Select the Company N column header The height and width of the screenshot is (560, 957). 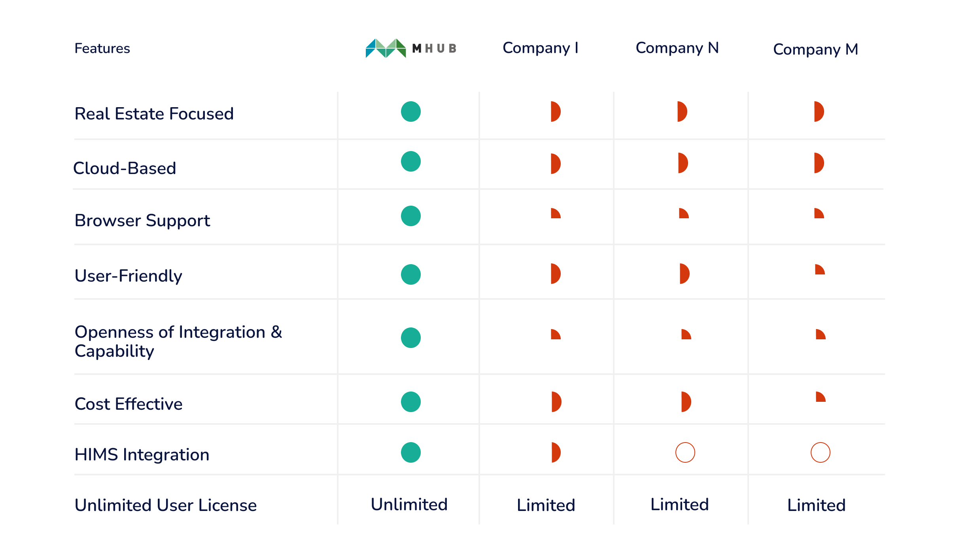(677, 48)
